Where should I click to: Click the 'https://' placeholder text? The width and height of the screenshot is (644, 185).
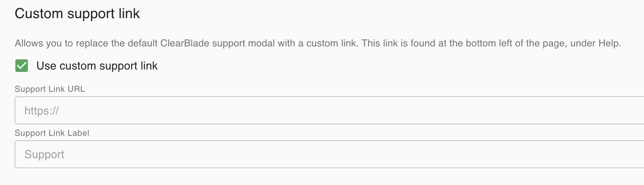[x=42, y=111]
